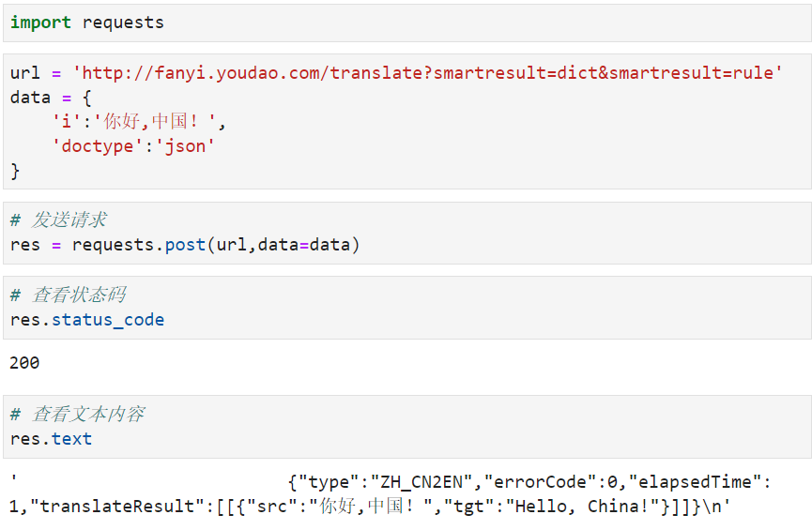Click the res.text code line
The image size is (812, 530).
point(52,439)
